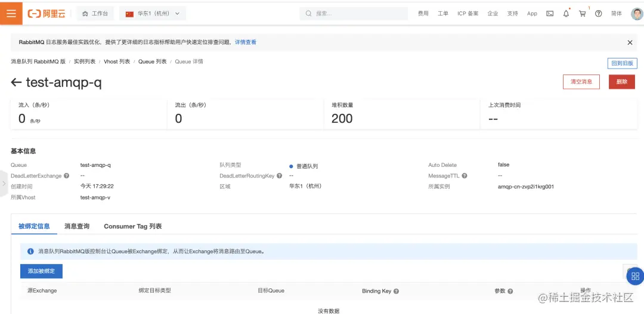Show help for 参数 column

pyautogui.click(x=510, y=291)
